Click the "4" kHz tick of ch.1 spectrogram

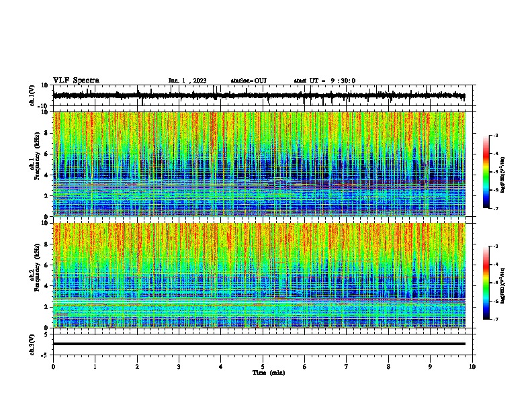point(46,175)
